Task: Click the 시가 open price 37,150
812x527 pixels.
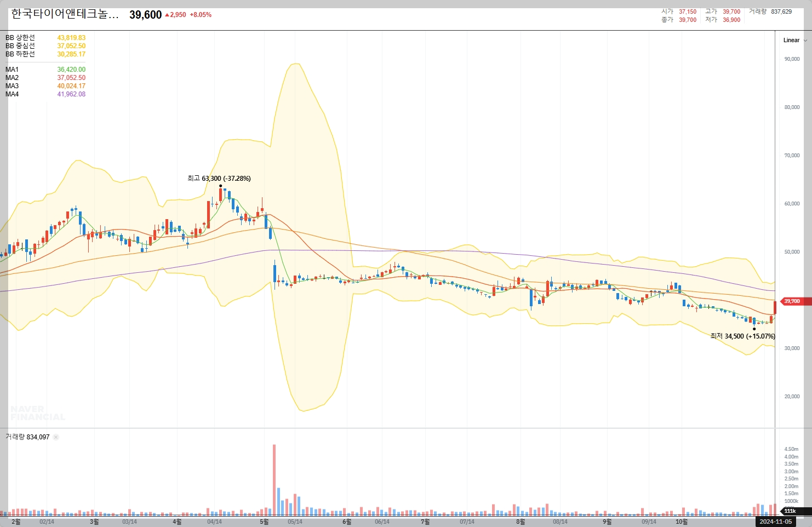Action: 688,12
